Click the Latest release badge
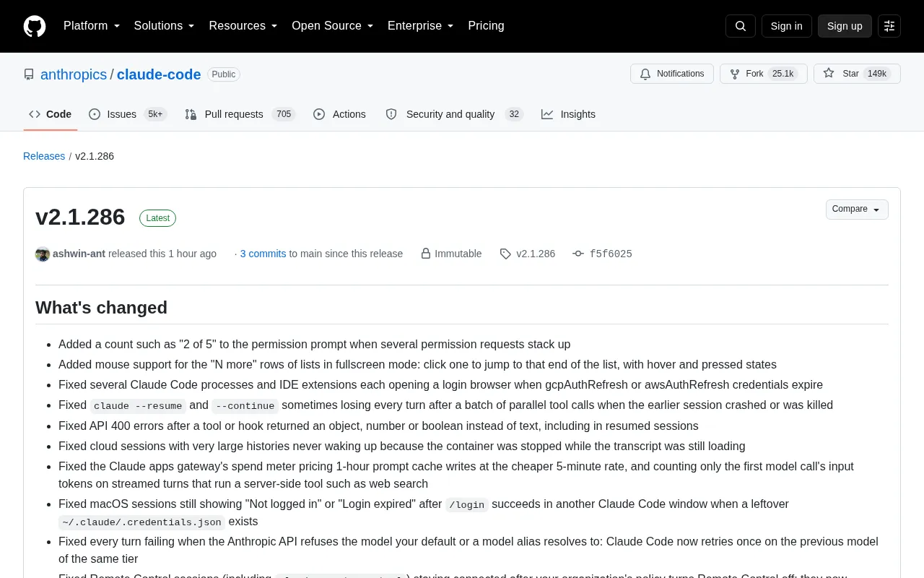 coord(157,218)
